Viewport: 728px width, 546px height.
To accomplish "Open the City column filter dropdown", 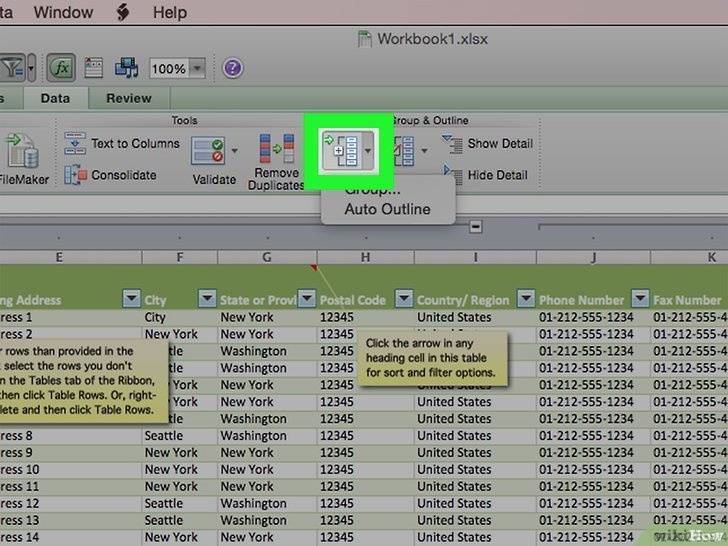I will (x=207, y=299).
